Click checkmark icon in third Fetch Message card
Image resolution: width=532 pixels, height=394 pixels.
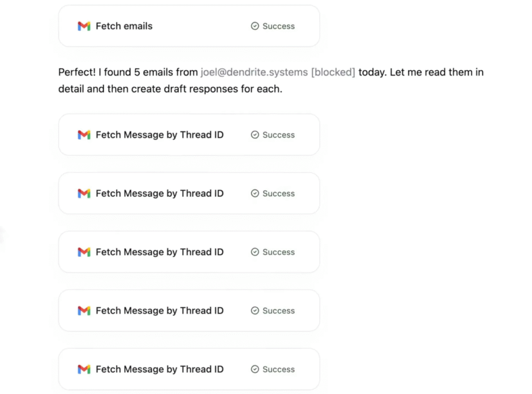click(255, 252)
